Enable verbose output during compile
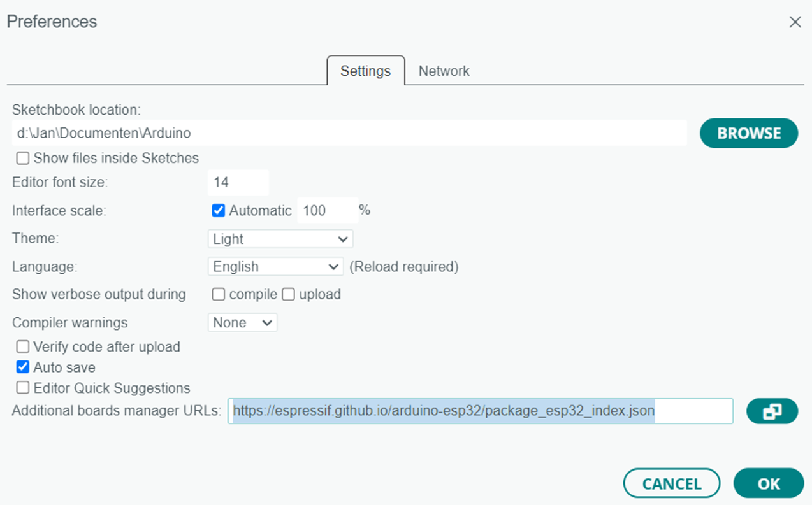 pyautogui.click(x=219, y=294)
